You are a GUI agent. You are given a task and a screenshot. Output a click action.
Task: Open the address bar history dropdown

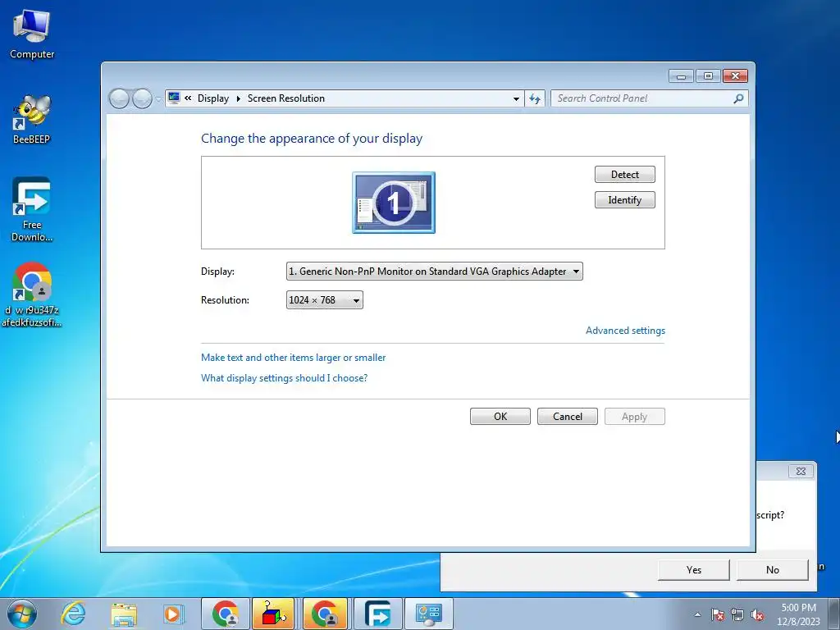(x=516, y=98)
